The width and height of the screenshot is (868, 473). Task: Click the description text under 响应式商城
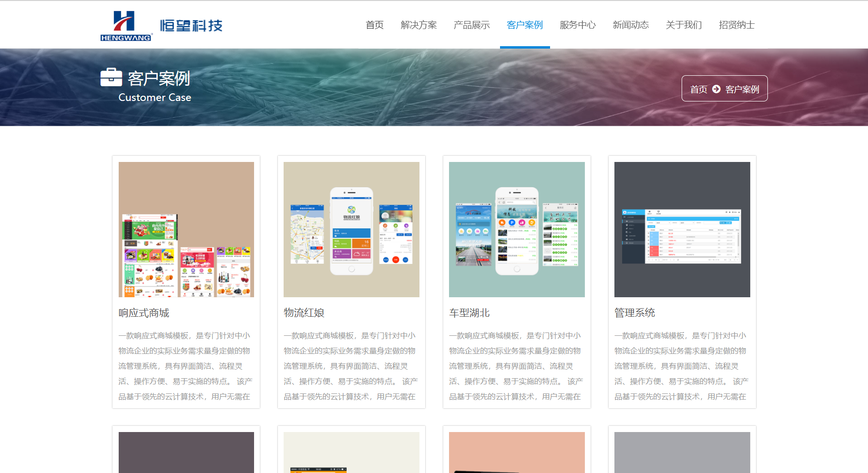click(x=186, y=366)
